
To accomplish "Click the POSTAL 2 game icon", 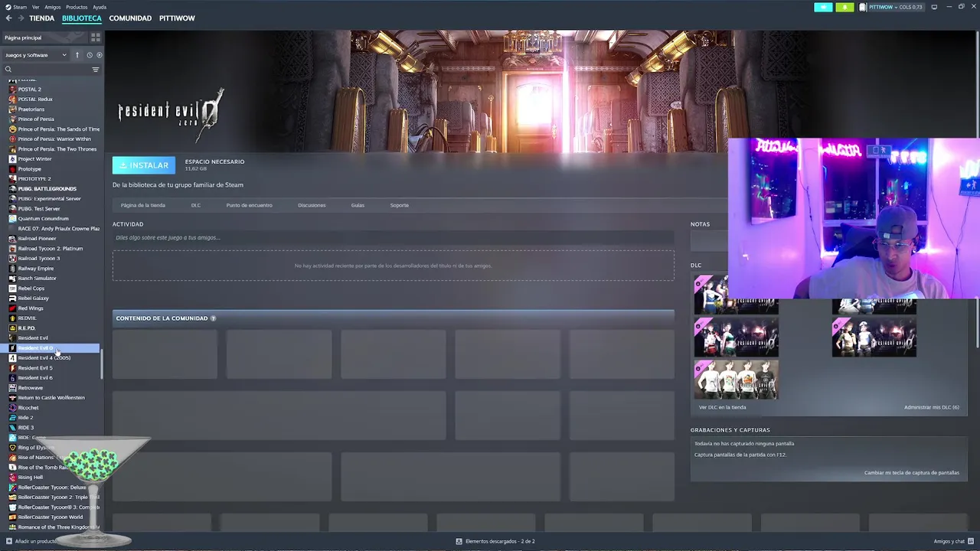I will coord(12,90).
